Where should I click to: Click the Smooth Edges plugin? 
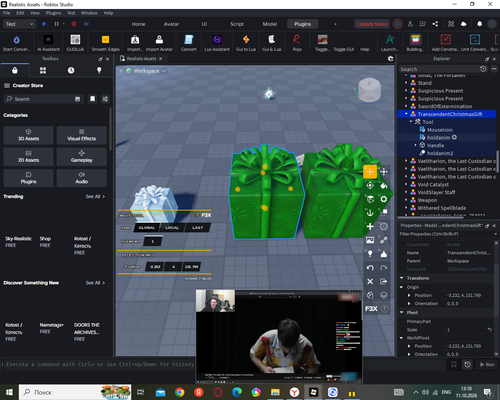coord(105,43)
